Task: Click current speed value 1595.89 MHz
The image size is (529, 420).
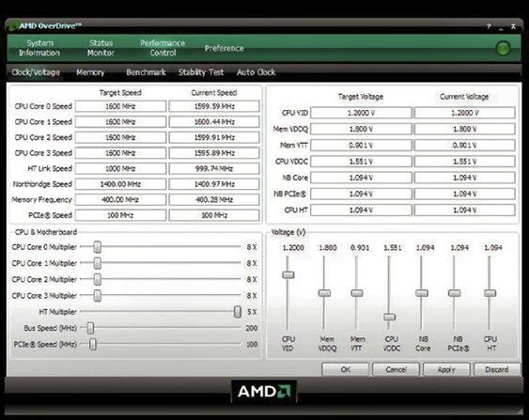Action: click(214, 153)
